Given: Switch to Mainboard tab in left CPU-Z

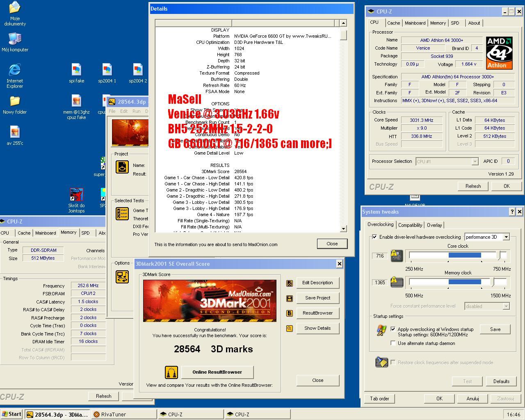Looking at the screenshot, I should 46,233.
